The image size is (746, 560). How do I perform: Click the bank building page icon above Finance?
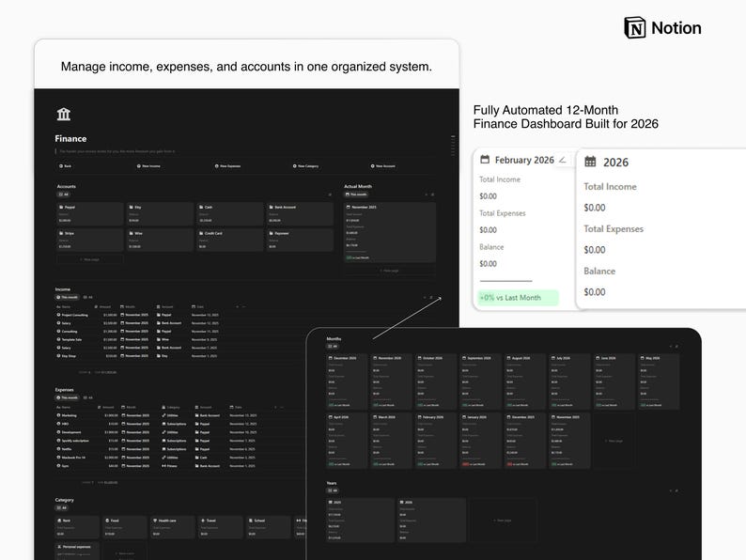pos(63,115)
